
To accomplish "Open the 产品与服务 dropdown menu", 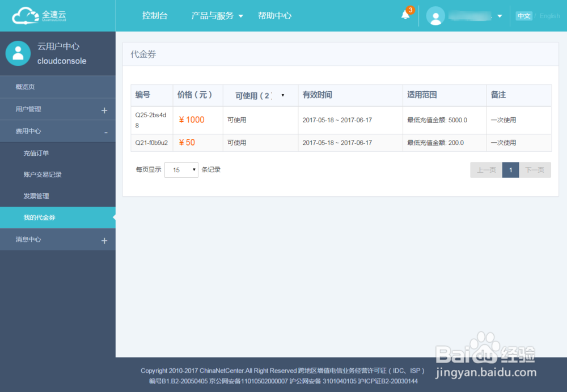I will coord(213,15).
